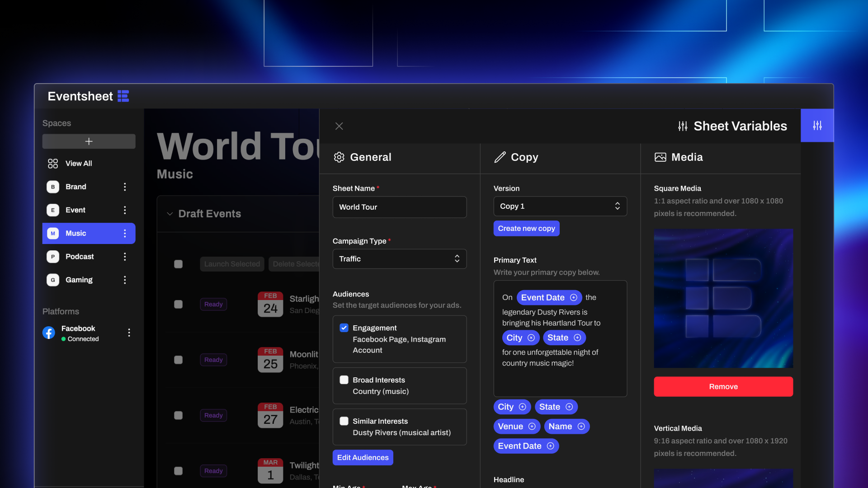Select the Mar 1 event checkbox
Viewport: 868px width, 488px height.
[x=179, y=471]
